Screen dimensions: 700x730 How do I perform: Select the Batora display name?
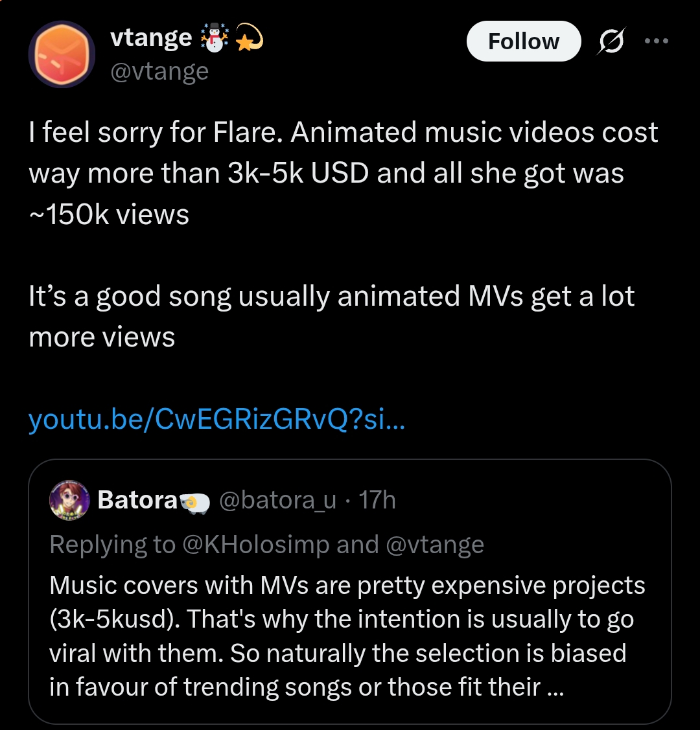click(x=137, y=500)
